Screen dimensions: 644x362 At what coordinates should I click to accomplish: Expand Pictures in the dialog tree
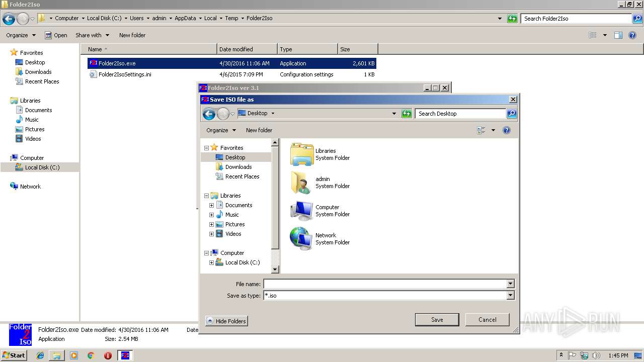click(x=211, y=224)
